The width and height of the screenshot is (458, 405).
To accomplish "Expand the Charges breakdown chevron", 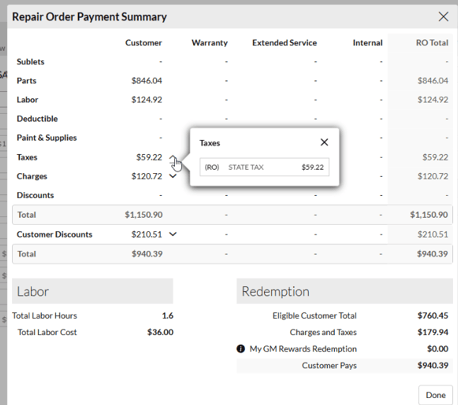I will (173, 176).
